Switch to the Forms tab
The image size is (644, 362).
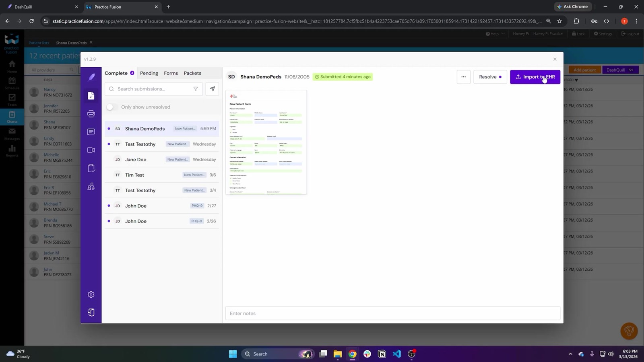click(171, 73)
